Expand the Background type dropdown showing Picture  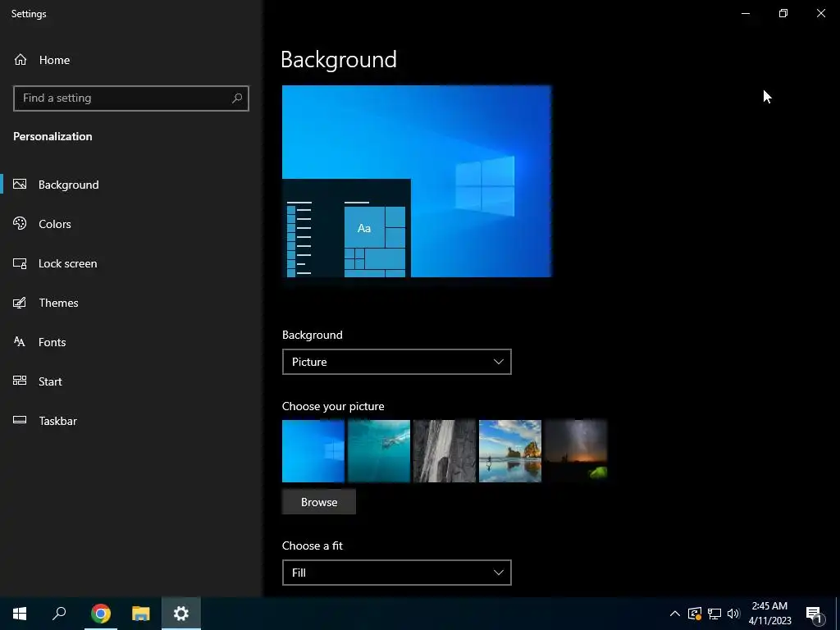396,362
